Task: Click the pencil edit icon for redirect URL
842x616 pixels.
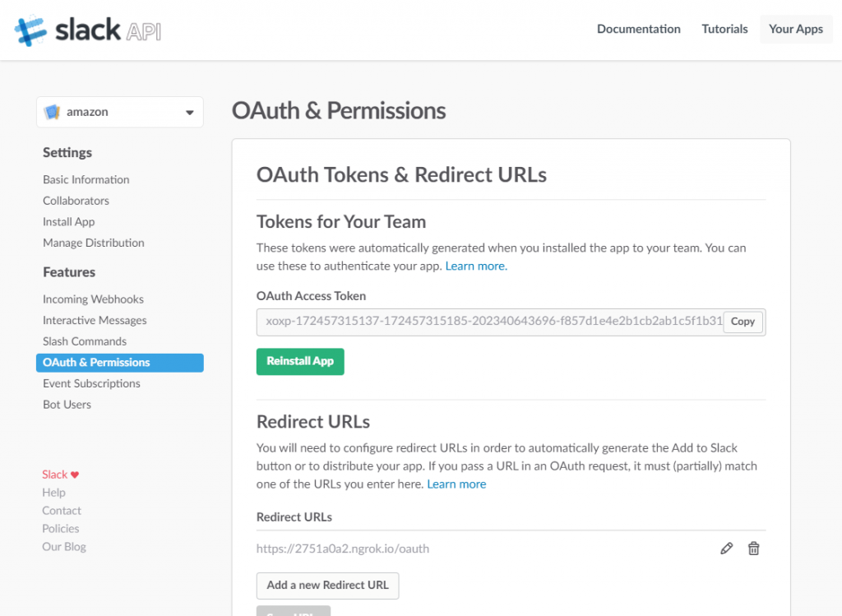Action: click(x=726, y=549)
